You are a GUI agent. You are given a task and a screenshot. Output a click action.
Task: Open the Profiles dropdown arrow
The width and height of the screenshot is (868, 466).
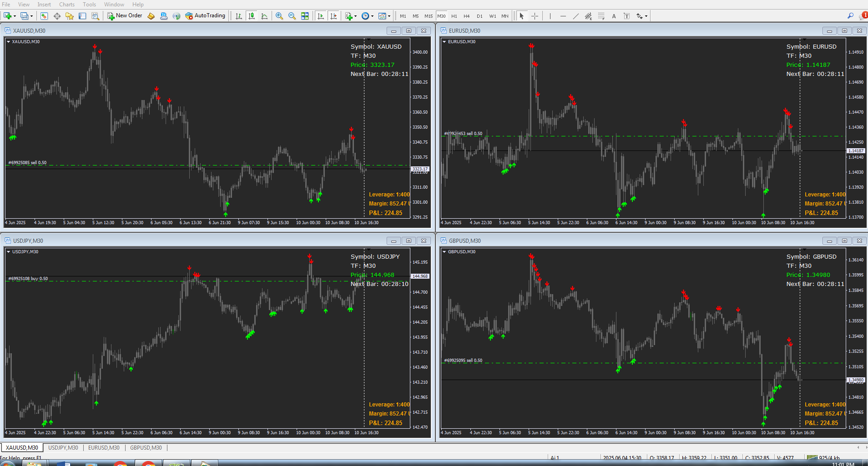31,16
